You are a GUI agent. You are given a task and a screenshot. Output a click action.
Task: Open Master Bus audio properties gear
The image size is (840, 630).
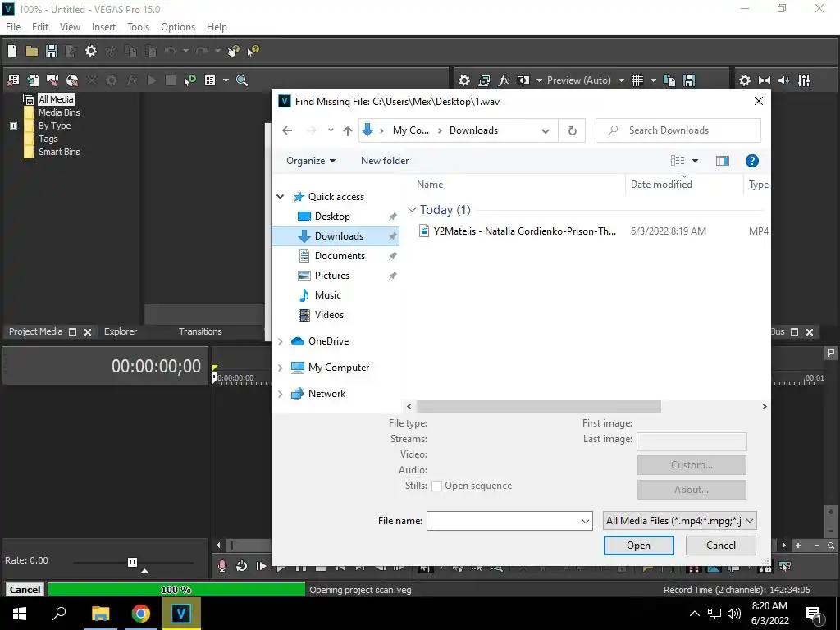click(x=745, y=80)
